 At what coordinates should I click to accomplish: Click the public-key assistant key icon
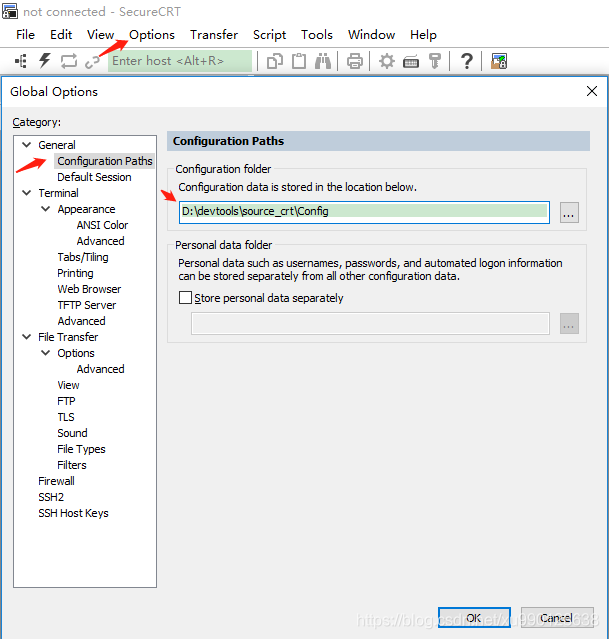click(435, 61)
